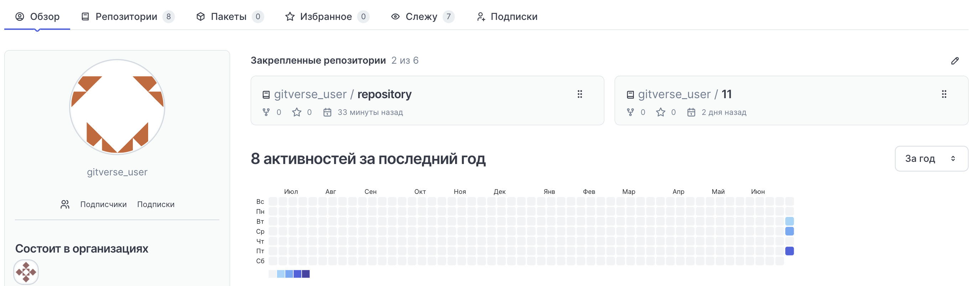Click the calendar icon on the 11 card
Screen dimensions: 980x286
coord(691,112)
